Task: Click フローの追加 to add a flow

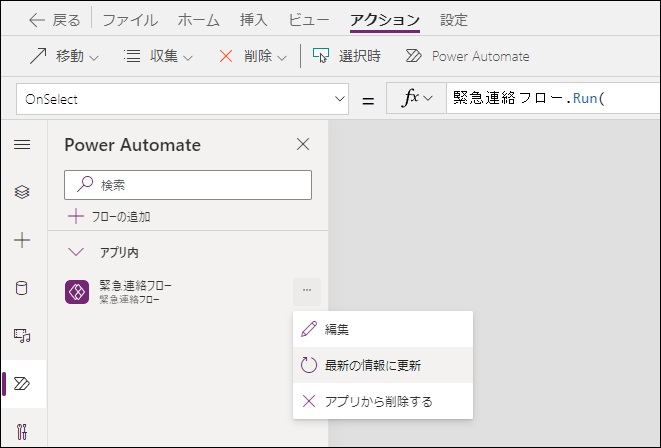Action: coord(109,217)
